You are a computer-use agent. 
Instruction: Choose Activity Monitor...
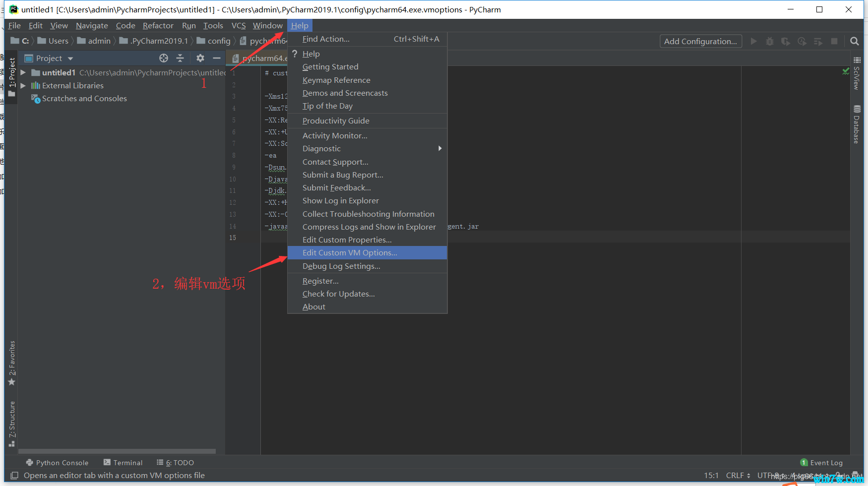click(367, 135)
